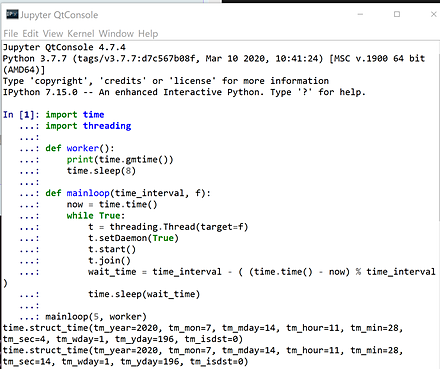The image size is (440, 369).
Task: Click the 'time.sleep(wait_time)' line
Action: (144, 294)
